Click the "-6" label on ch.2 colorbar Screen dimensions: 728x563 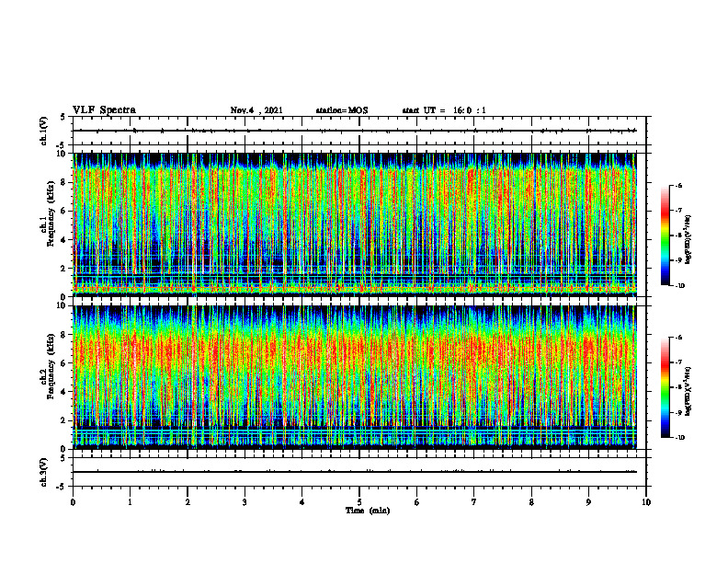[x=678, y=338]
